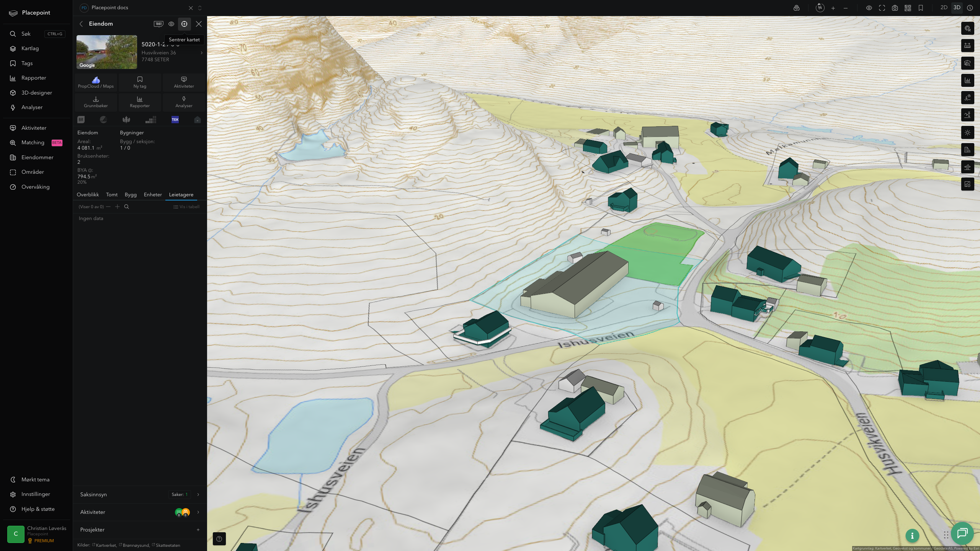Switch the map to 3D view
Screen dimensions: 980x551
tap(957, 8)
